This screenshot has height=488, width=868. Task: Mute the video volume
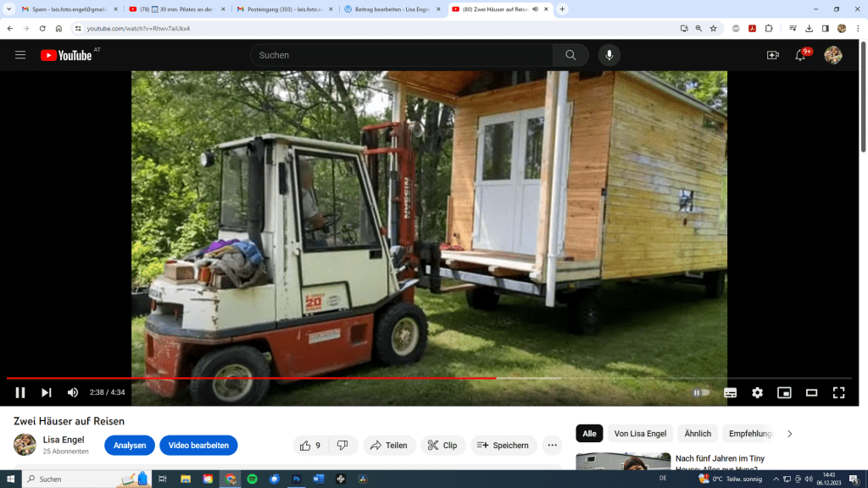tap(73, 392)
